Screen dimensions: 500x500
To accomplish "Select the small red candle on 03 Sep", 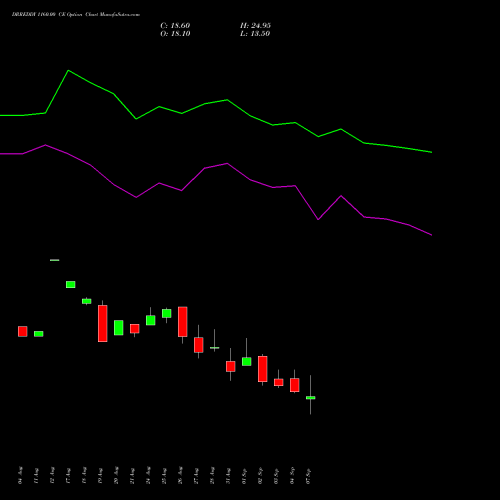I will 279,382.
